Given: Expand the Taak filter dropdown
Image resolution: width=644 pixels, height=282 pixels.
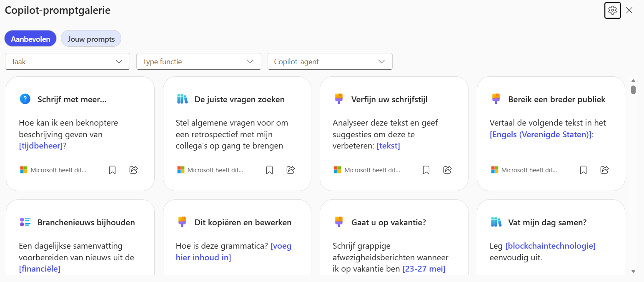Looking at the screenshot, I should click(x=68, y=61).
